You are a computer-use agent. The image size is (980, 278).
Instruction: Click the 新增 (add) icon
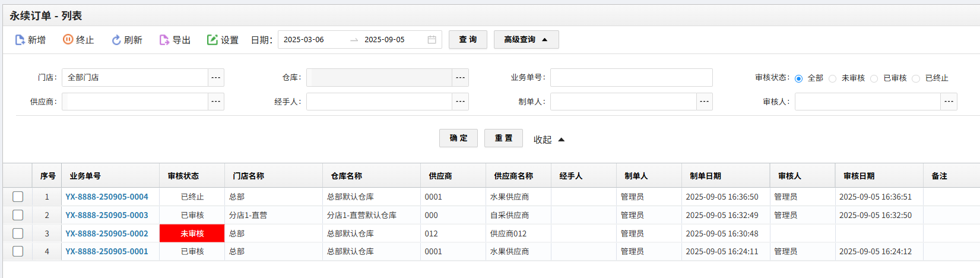pyautogui.click(x=20, y=40)
